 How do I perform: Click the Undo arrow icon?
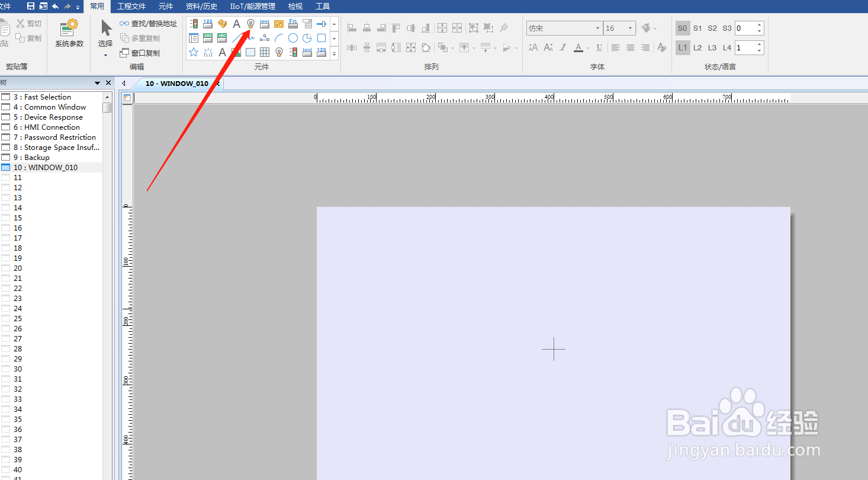click(x=55, y=6)
